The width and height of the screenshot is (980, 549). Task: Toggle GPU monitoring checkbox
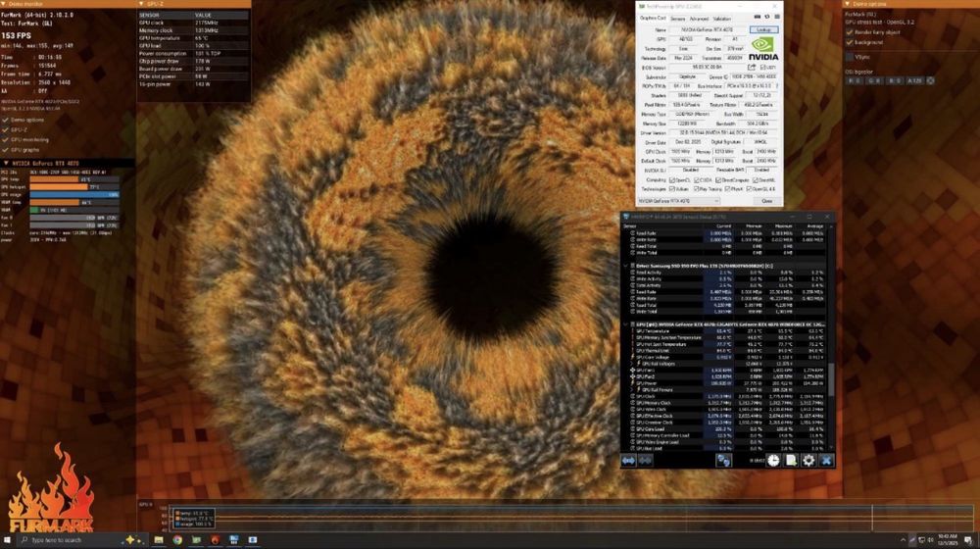click(6, 139)
